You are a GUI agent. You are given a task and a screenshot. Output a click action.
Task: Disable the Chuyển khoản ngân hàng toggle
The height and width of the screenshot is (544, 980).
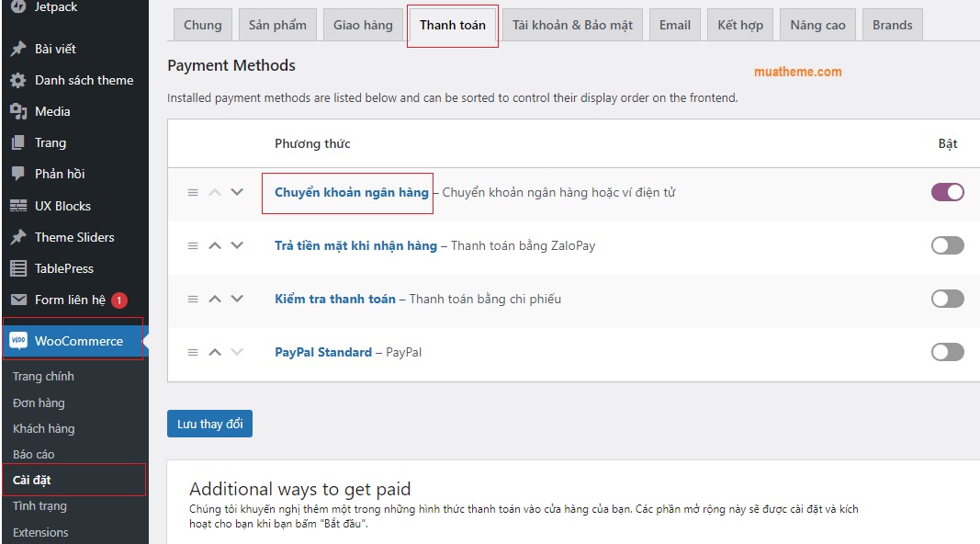coord(947,192)
